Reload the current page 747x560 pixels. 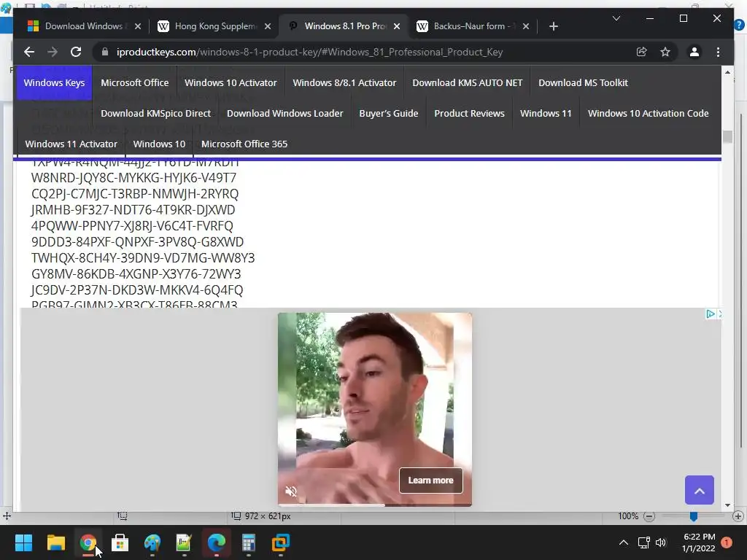[76, 52]
